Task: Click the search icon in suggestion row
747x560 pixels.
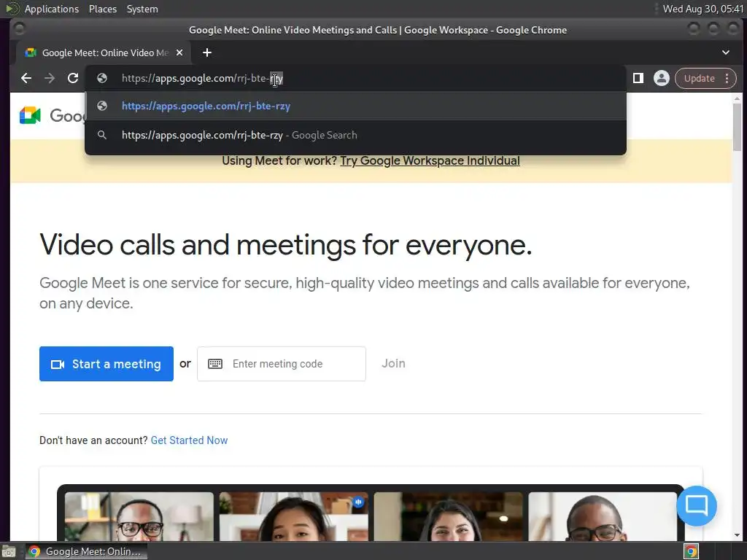Action: click(x=102, y=135)
